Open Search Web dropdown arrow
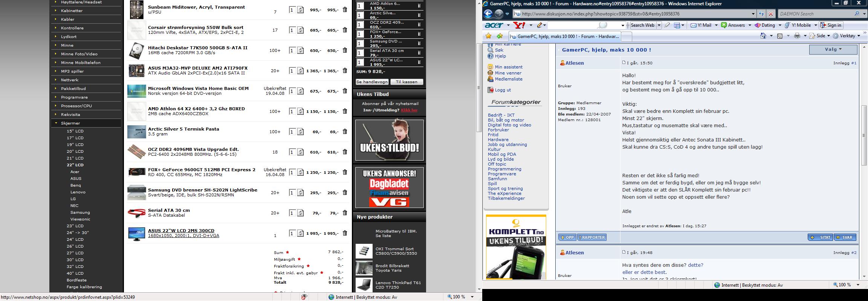 click(x=659, y=25)
